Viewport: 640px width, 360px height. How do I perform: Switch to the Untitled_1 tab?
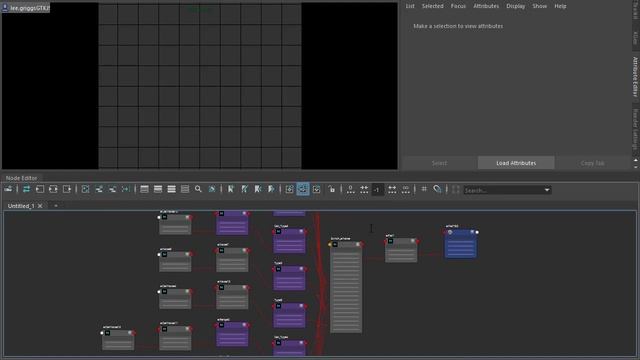(x=21, y=206)
